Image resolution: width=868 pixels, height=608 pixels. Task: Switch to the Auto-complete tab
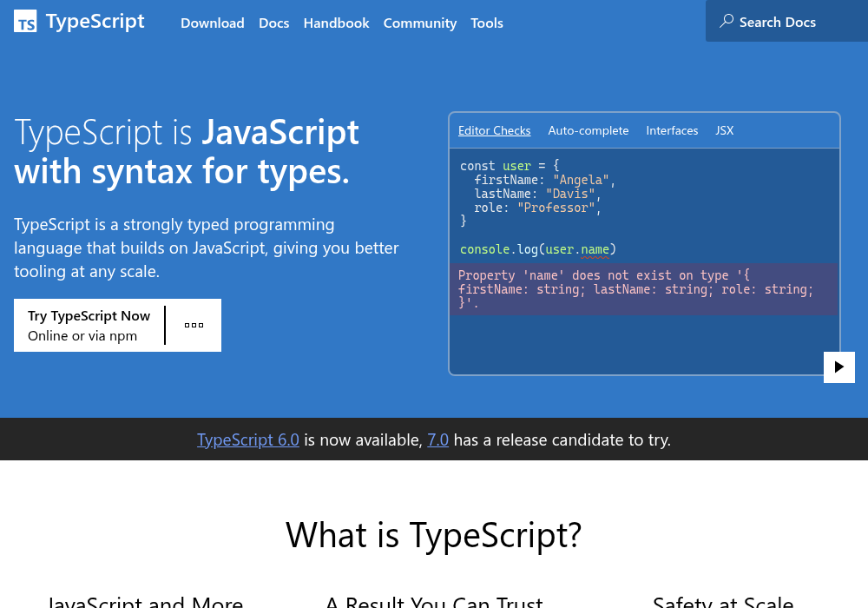tap(589, 130)
